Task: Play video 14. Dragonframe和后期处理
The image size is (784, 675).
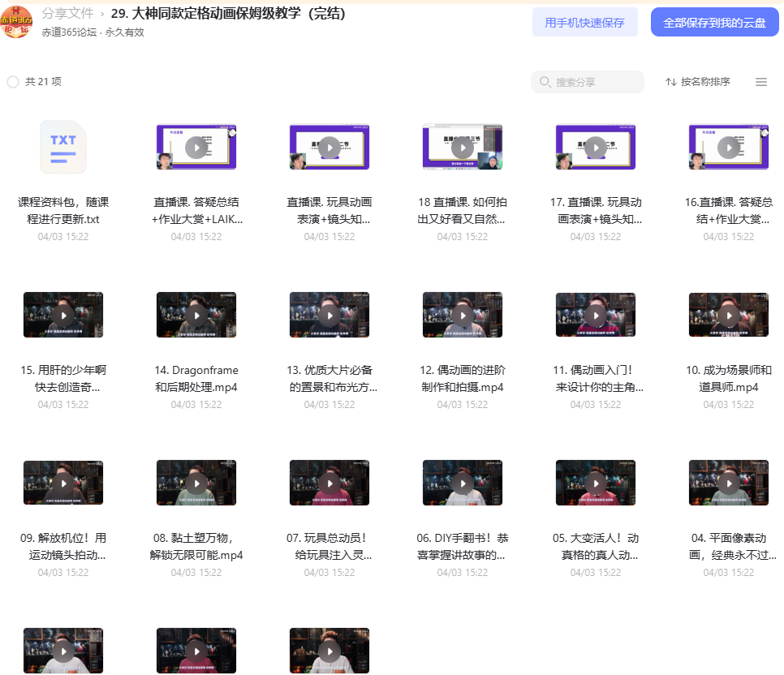Action: 196,315
